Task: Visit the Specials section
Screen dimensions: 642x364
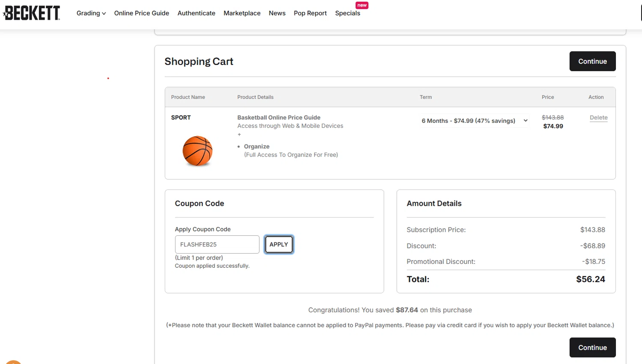Action: pos(348,13)
